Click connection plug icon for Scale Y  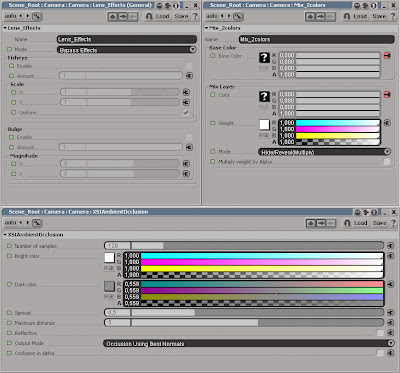(186, 102)
